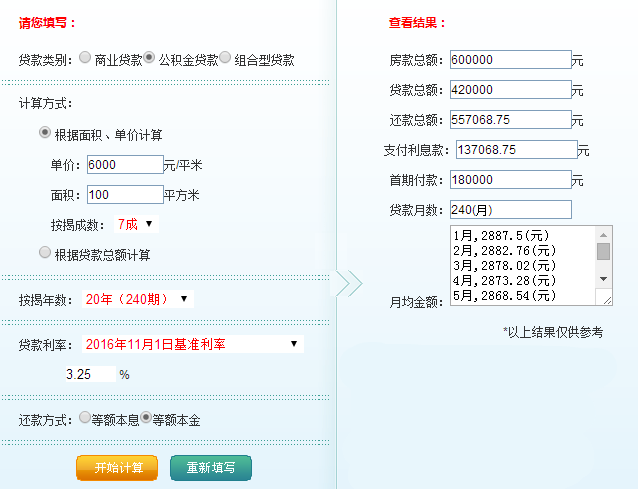This screenshot has width=638, height=489.
Task: Select the 公积金贷款 radio button
Action: pyautogui.click(x=149, y=57)
